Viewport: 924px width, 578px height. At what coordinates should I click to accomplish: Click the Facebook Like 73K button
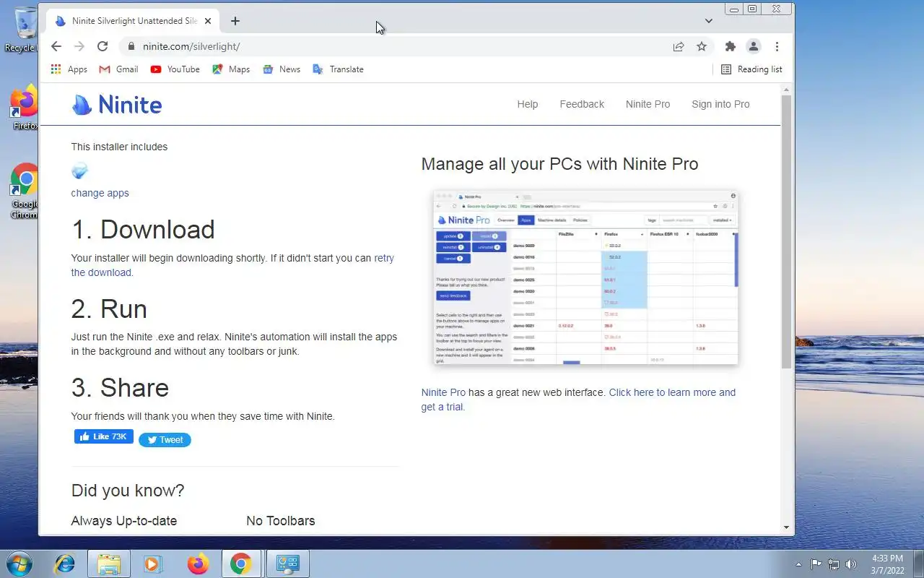click(104, 436)
